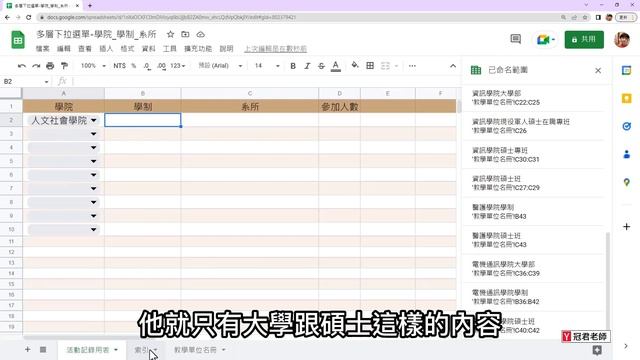640x360 pixels.
Task: Open the zoom 100% dropdown
Action: 93,66
